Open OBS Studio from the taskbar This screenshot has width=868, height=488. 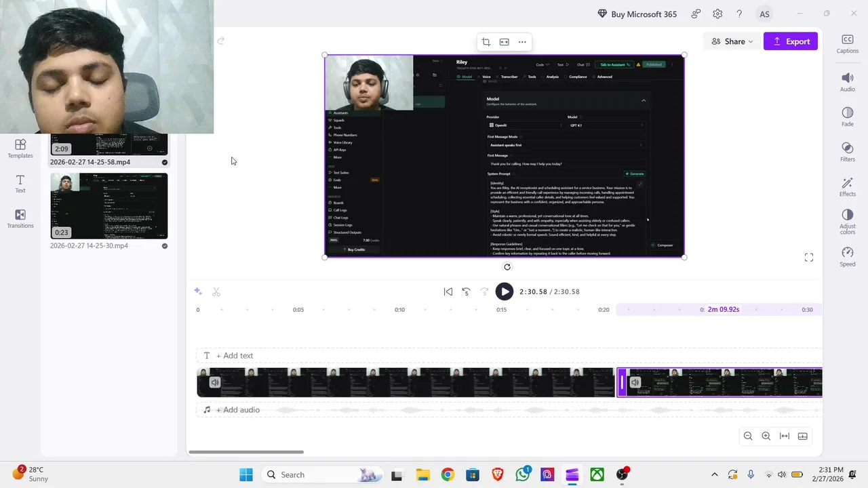point(622,474)
